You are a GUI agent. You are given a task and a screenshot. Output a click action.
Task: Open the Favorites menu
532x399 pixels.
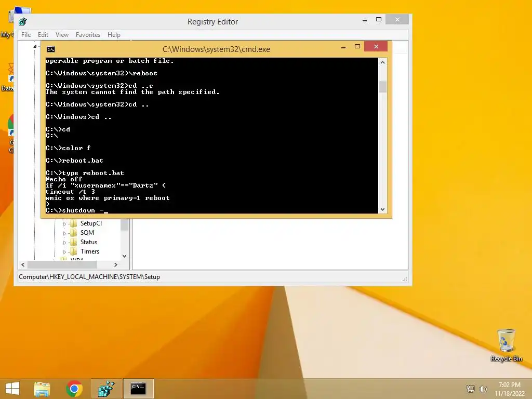(88, 35)
